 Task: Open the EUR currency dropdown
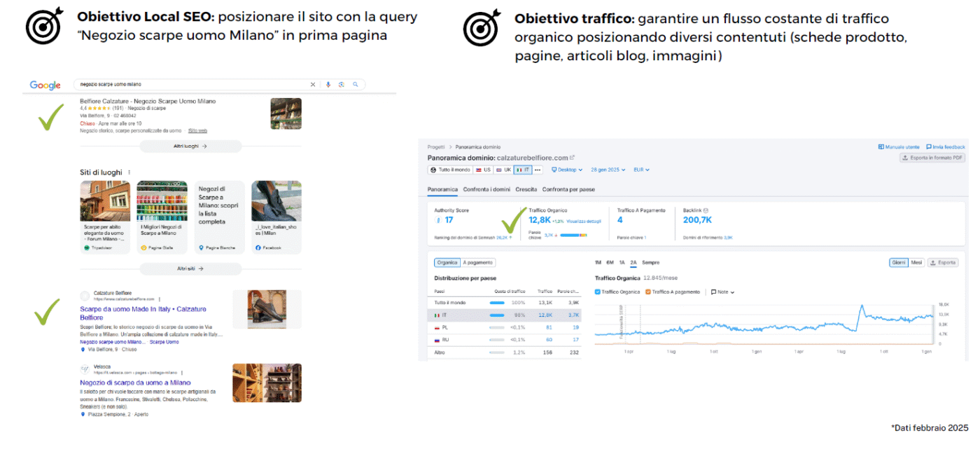(642, 170)
